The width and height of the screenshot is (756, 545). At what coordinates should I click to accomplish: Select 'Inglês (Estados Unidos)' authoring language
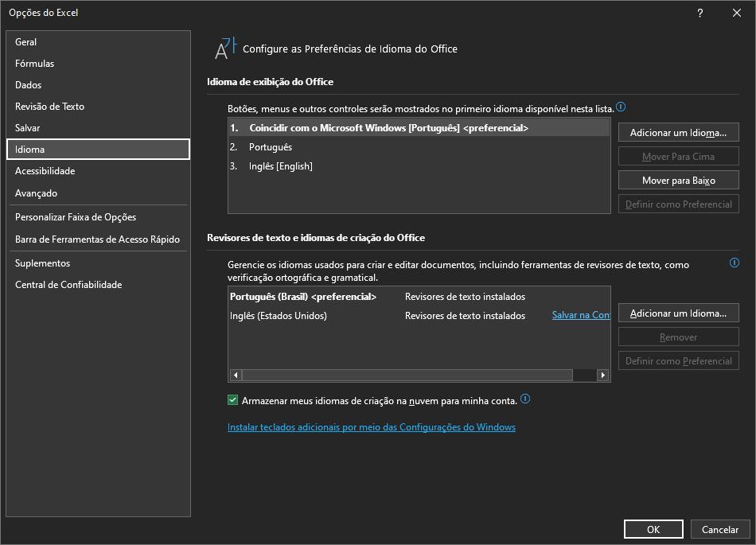[x=419, y=316]
